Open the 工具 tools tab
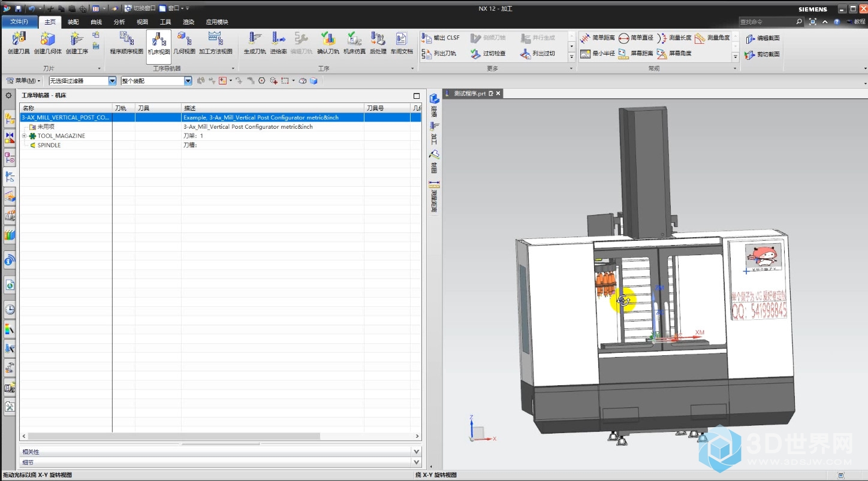868x481 pixels. coord(165,22)
